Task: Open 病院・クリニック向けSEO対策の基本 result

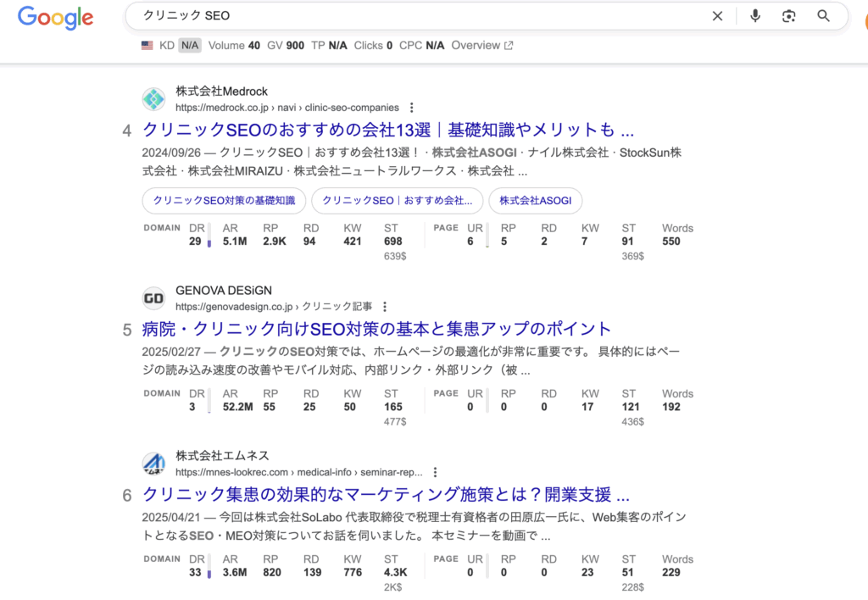Action: coord(376,329)
